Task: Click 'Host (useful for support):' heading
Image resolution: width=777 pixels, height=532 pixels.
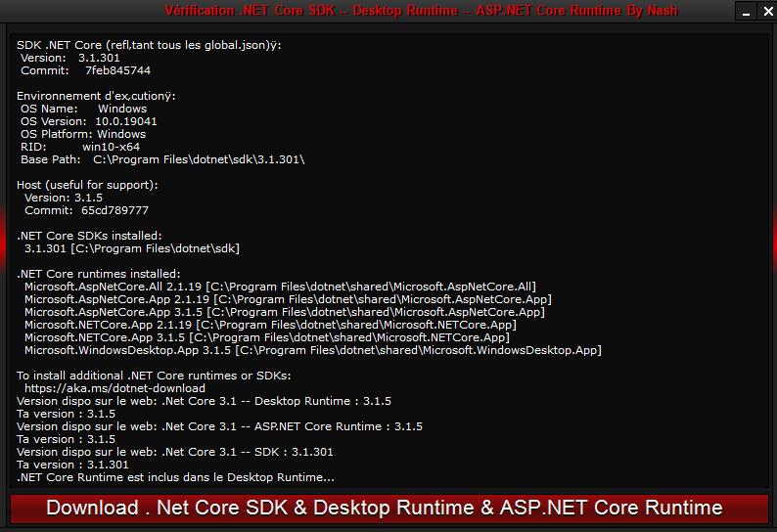Action: (87, 185)
